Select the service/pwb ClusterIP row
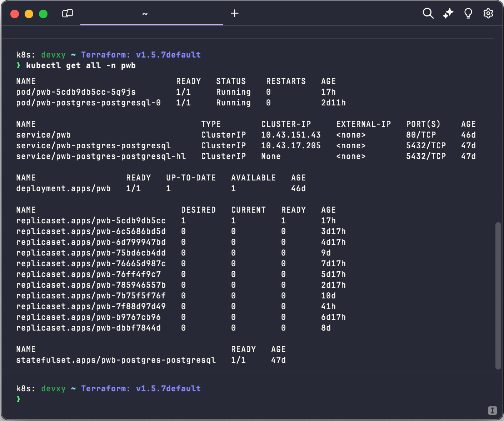 pyautogui.click(x=43, y=135)
